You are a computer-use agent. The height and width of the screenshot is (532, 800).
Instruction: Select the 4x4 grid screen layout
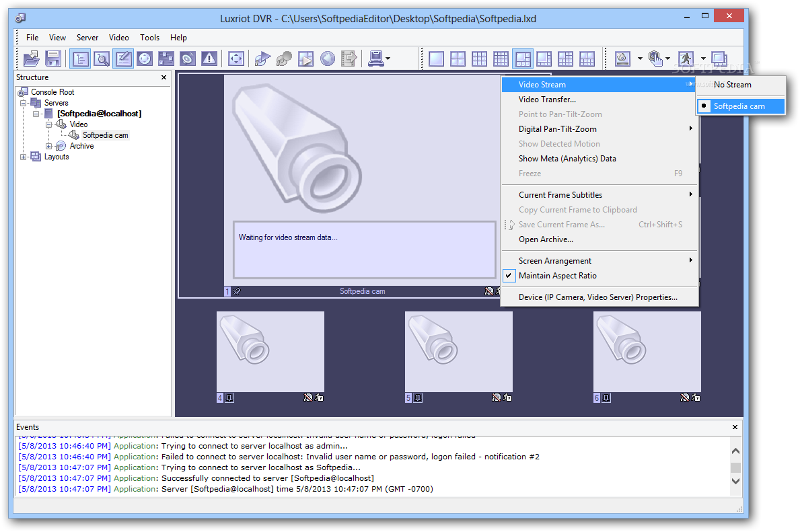pos(501,59)
